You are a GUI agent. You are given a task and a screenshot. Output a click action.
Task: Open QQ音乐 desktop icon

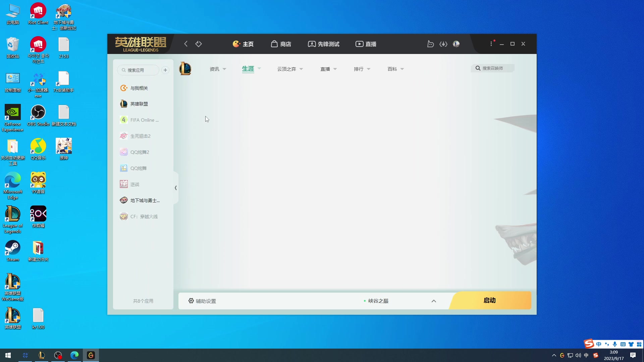38,149
